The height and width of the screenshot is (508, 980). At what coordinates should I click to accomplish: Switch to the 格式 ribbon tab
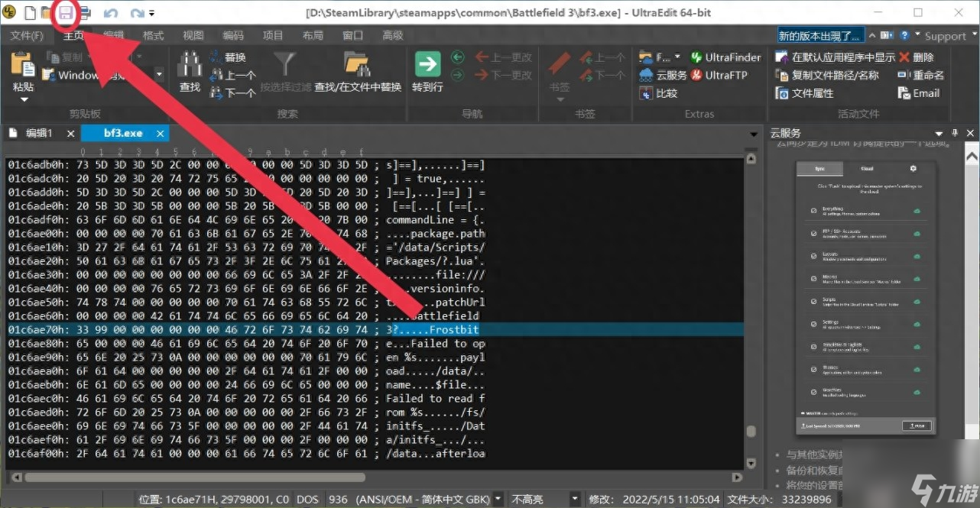point(153,36)
